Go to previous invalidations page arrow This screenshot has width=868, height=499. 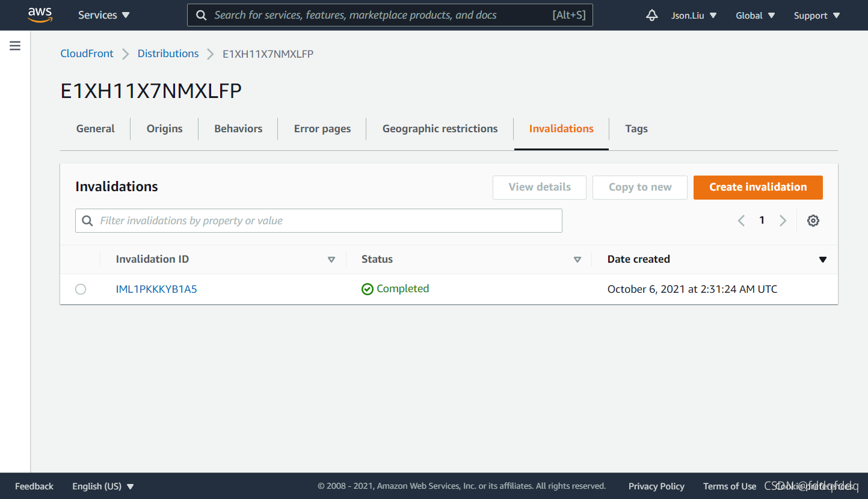point(741,221)
